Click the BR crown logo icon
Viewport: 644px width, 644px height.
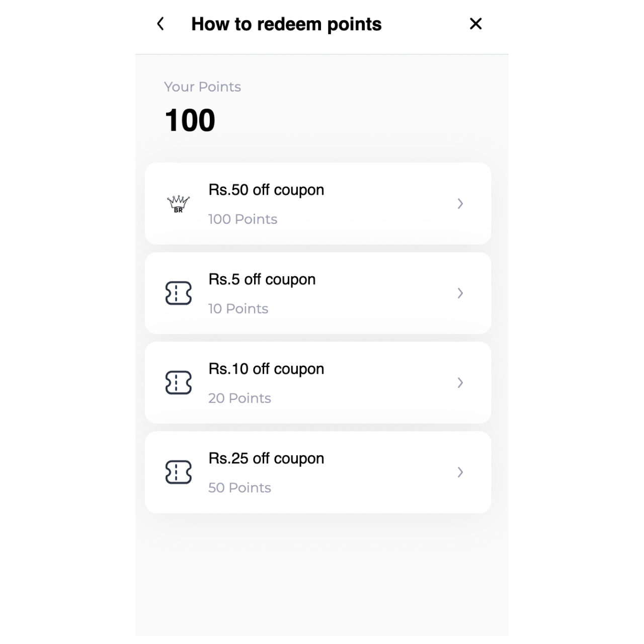tap(178, 204)
